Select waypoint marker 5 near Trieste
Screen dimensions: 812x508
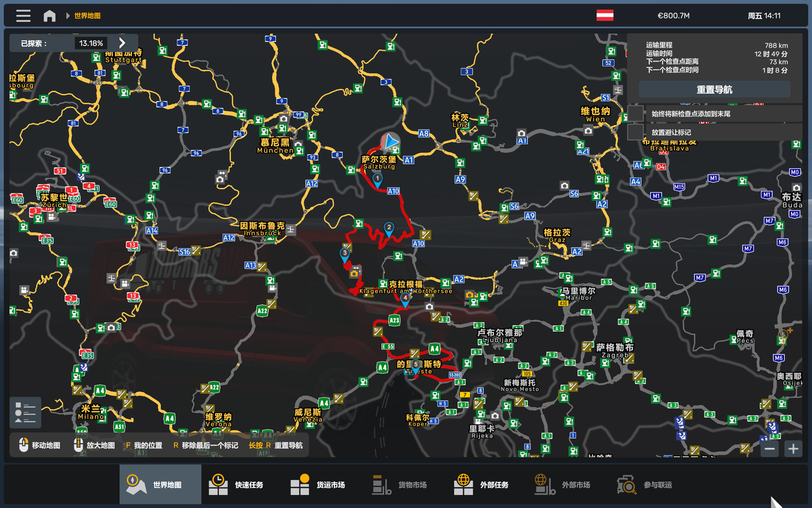[416, 365]
